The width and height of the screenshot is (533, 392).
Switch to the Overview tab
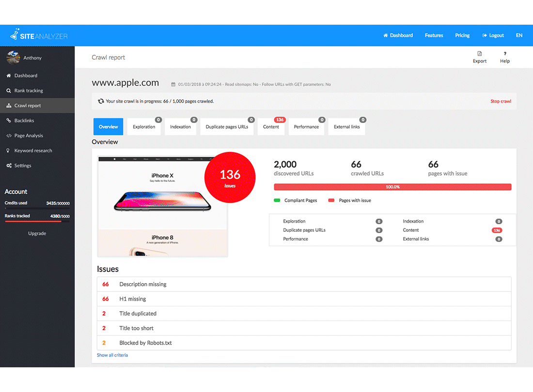tap(109, 127)
